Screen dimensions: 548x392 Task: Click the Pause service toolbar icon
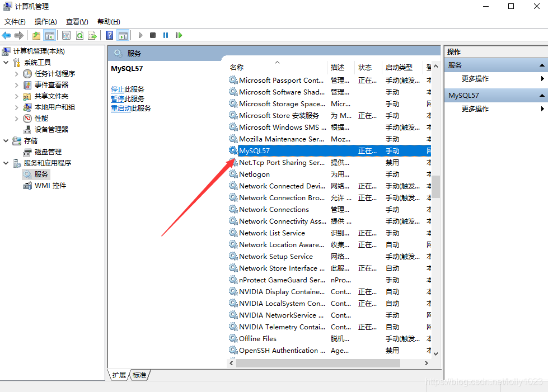coord(166,35)
